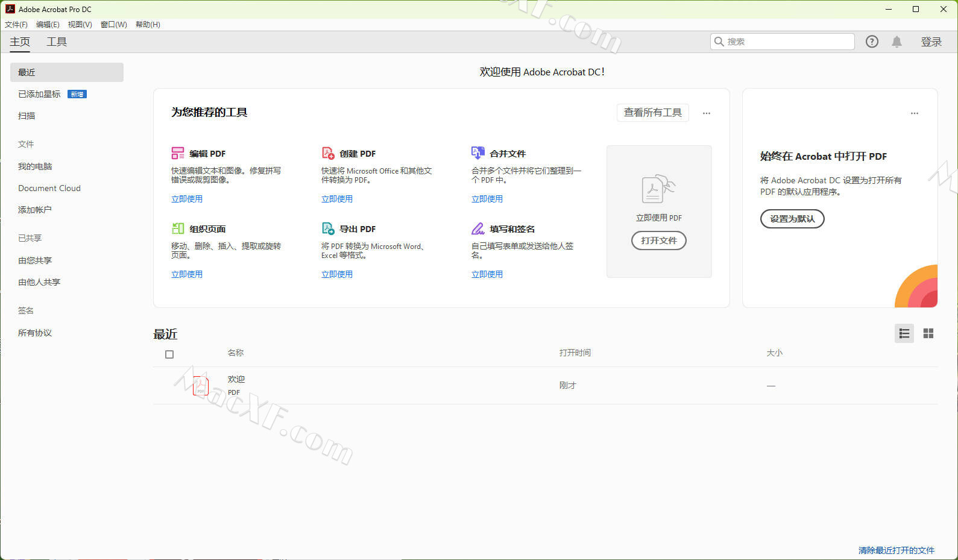Click the search magnifier icon
The width and height of the screenshot is (958, 560).
[x=719, y=42]
